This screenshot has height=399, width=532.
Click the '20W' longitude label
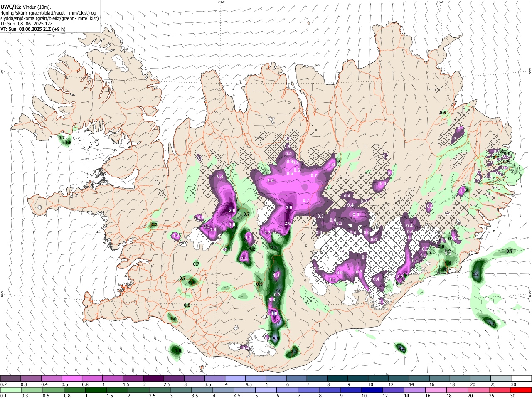221,2
